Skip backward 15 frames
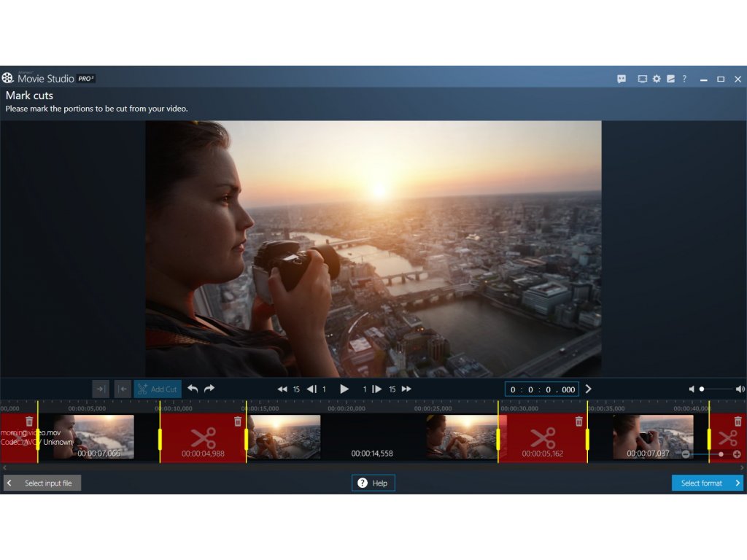The height and width of the screenshot is (560, 747). pos(283,389)
